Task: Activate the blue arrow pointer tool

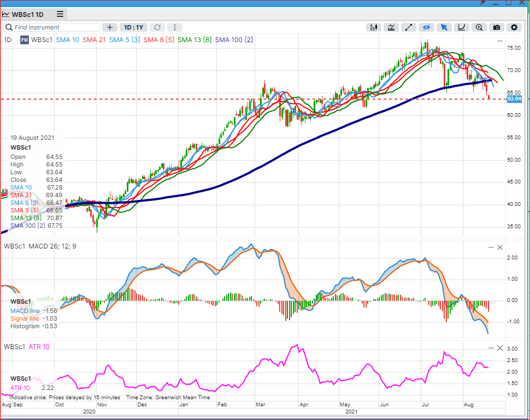Action: click(444, 27)
